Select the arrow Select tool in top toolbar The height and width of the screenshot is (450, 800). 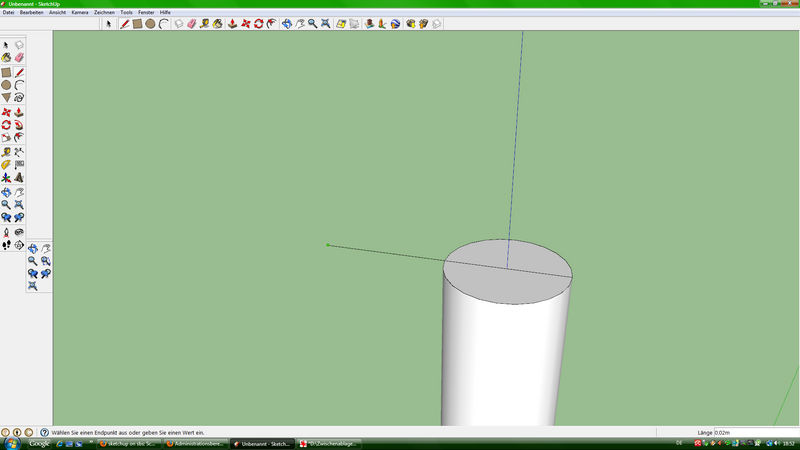pos(109,23)
